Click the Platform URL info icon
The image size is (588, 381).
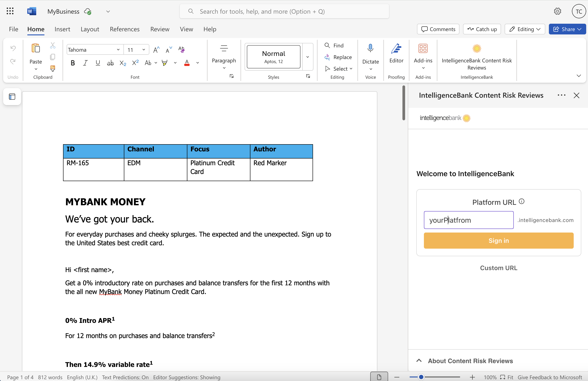(x=522, y=201)
